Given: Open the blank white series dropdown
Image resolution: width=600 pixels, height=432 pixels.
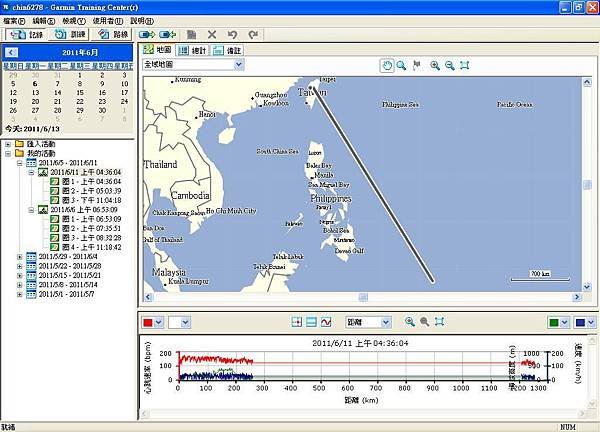Looking at the screenshot, I should point(179,322).
